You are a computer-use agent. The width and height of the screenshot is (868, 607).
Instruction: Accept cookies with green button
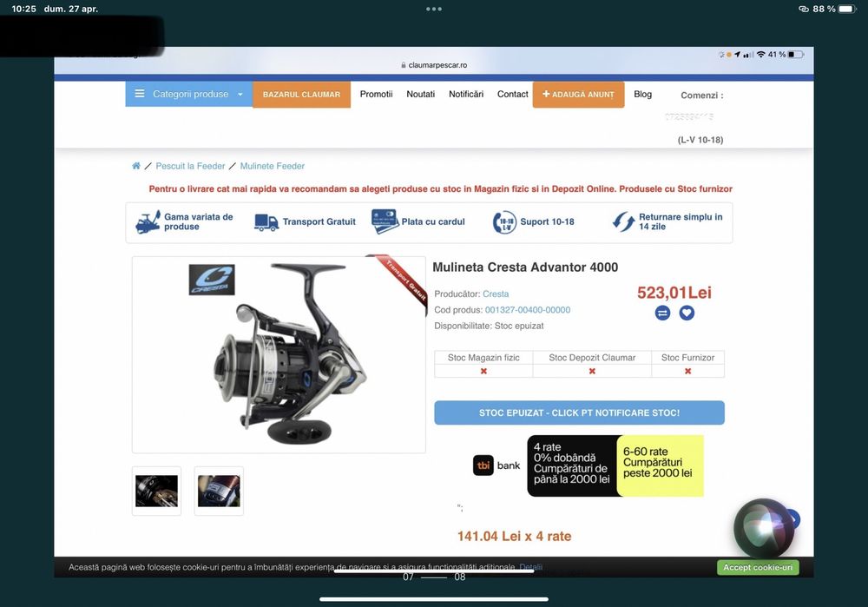tap(758, 567)
